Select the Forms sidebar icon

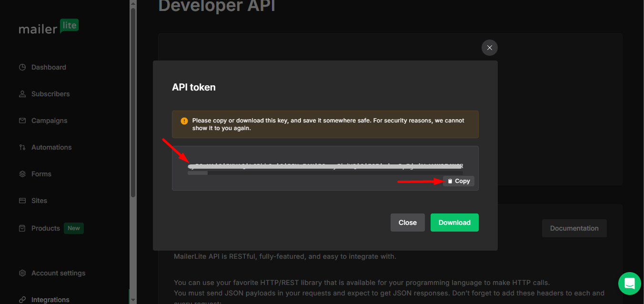click(22, 173)
